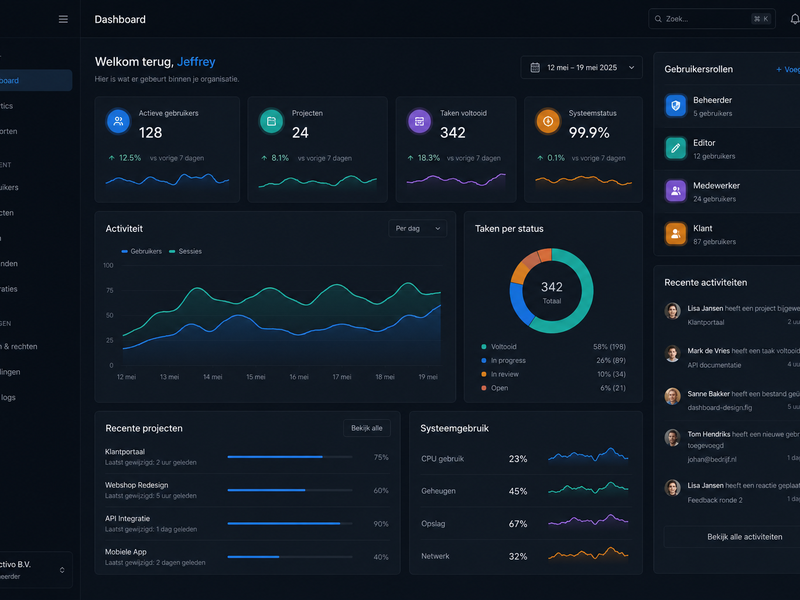
Task: Click the Klant orange user icon
Action: click(x=676, y=234)
